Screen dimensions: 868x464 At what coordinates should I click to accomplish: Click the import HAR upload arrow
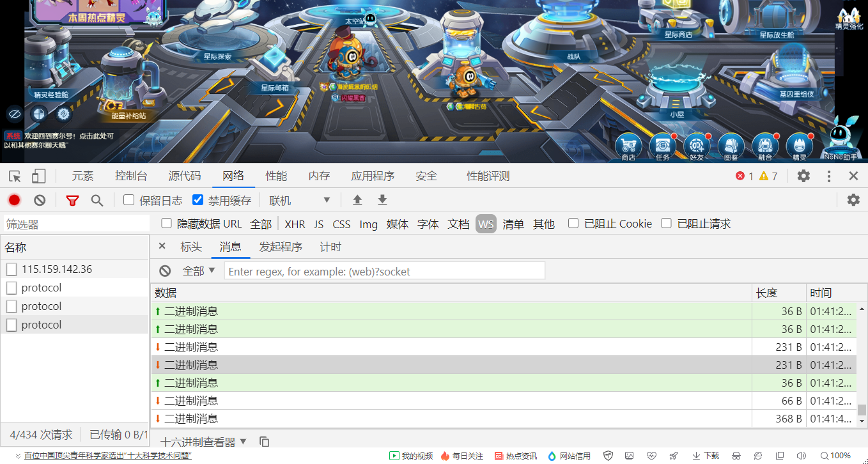[x=357, y=200]
